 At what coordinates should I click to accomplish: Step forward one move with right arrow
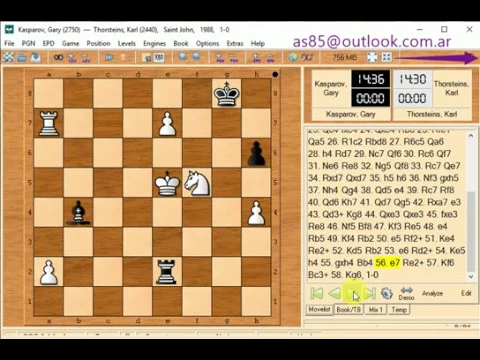tap(352, 293)
